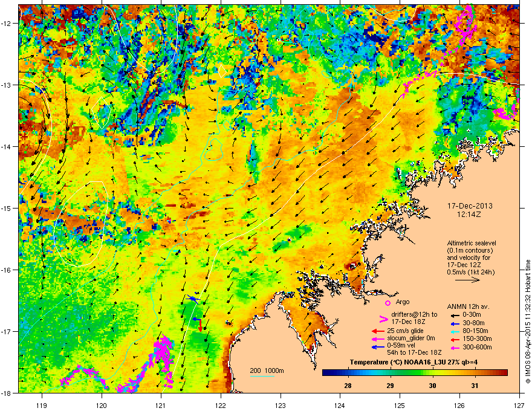
Task: Click latitude axis label -16
Action: [6, 270]
